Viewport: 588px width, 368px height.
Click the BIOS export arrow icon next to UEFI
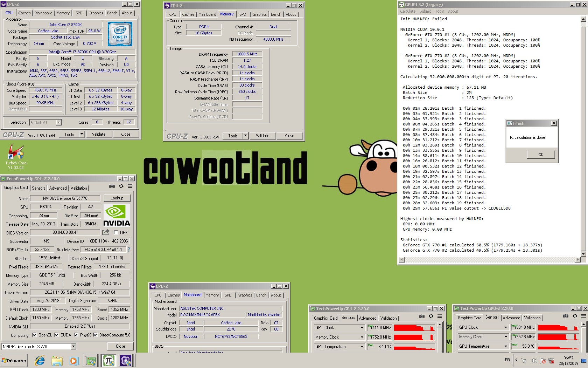[x=106, y=232]
